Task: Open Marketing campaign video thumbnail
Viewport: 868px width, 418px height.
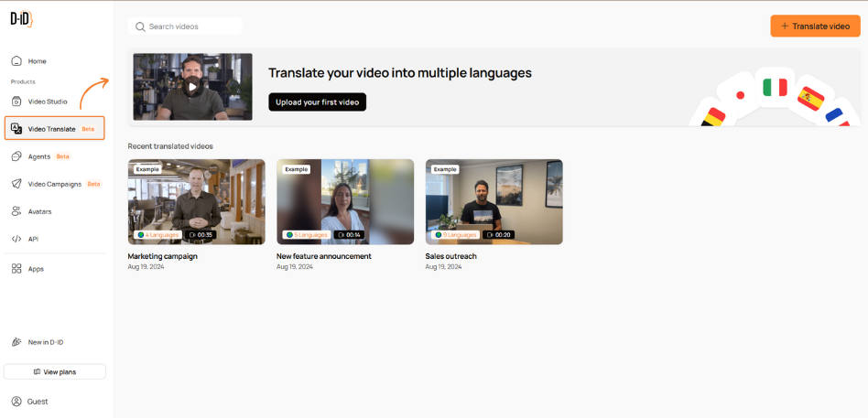Action: point(197,202)
